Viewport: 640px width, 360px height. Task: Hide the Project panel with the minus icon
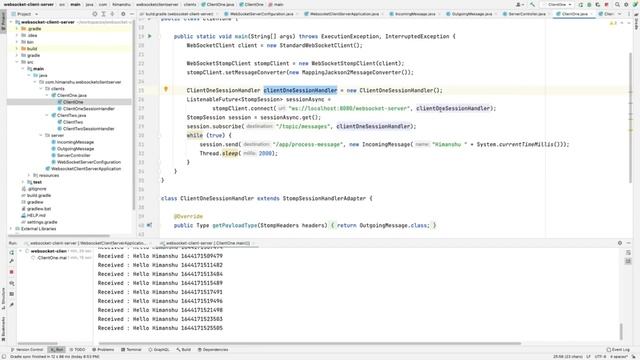[131, 14]
